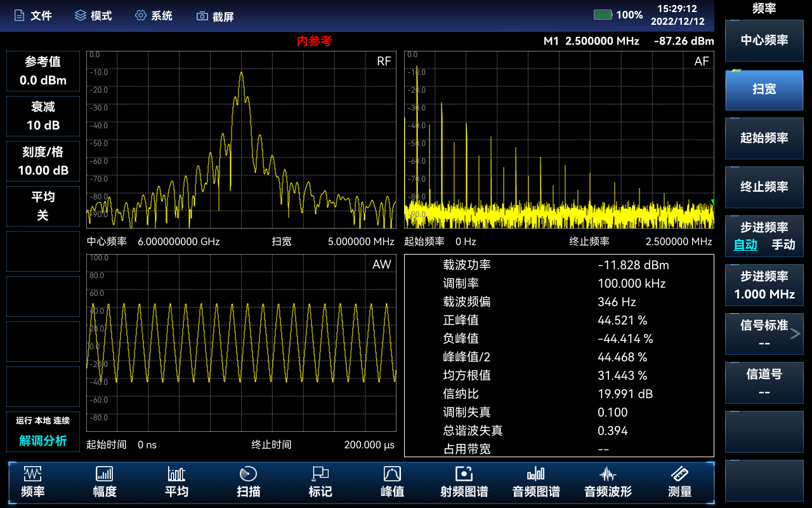Image resolution: width=812 pixels, height=508 pixels.
Task: Open the 文件 menu
Action: pyautogui.click(x=33, y=15)
